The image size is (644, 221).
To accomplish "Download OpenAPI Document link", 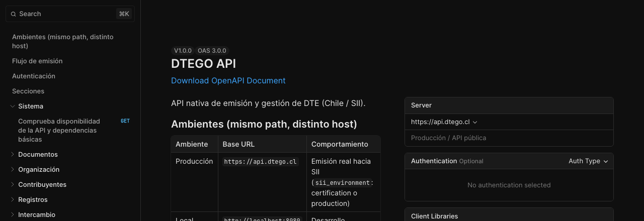I will [228, 80].
